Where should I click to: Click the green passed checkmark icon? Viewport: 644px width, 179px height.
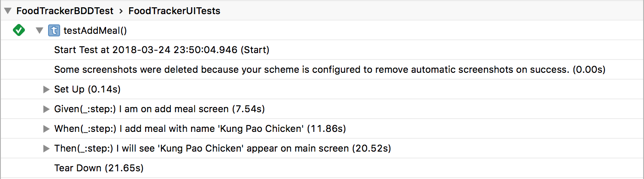[19, 30]
